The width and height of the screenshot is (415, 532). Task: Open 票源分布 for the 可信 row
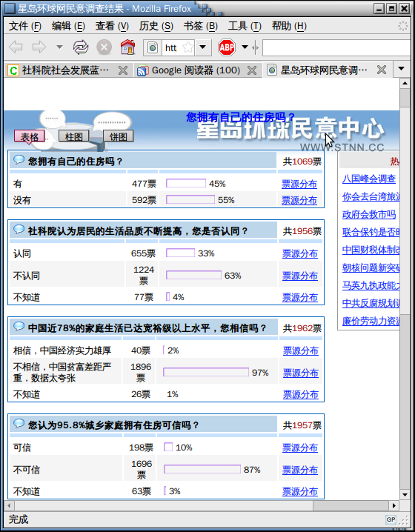pyautogui.click(x=300, y=448)
